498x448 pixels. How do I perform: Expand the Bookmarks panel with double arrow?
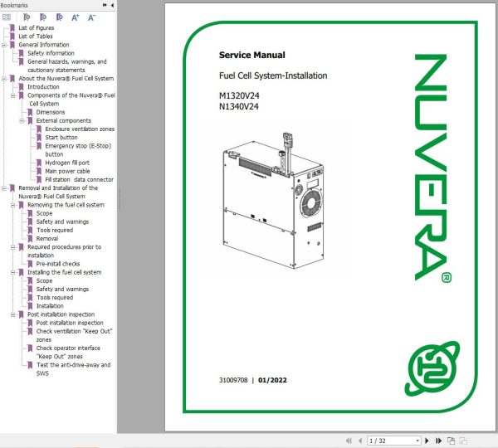[x=105, y=5]
